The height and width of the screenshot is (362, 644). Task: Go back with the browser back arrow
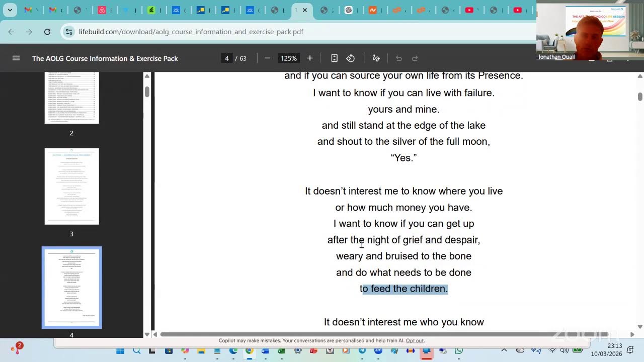pyautogui.click(x=11, y=32)
